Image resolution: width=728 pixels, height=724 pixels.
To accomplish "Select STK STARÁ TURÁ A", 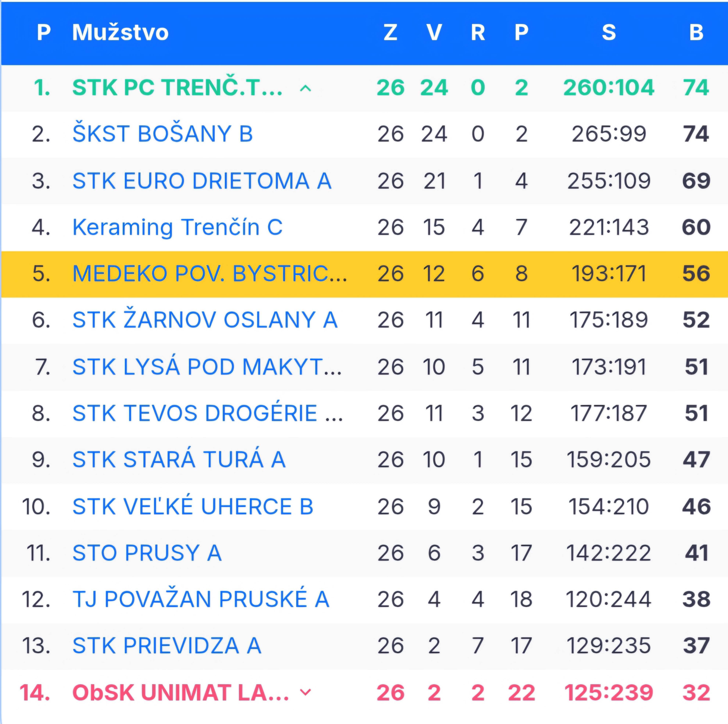I will 179,460.
